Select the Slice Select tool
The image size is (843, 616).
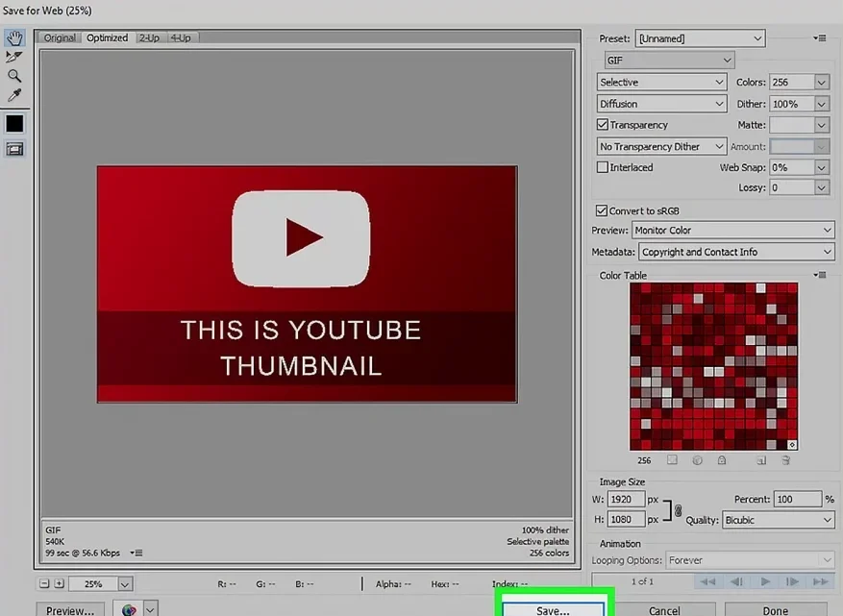pos(14,57)
